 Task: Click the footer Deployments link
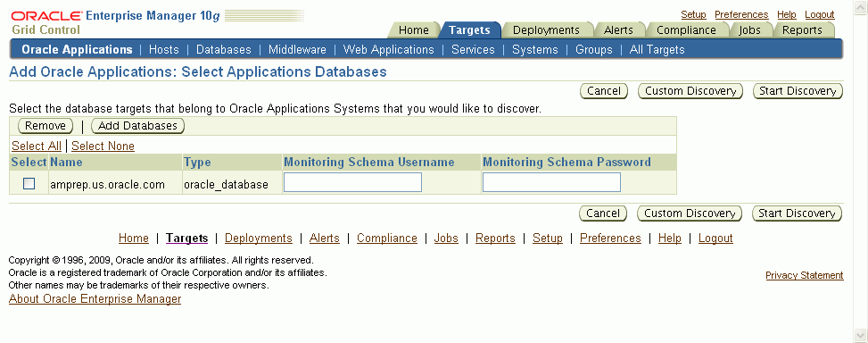(259, 238)
